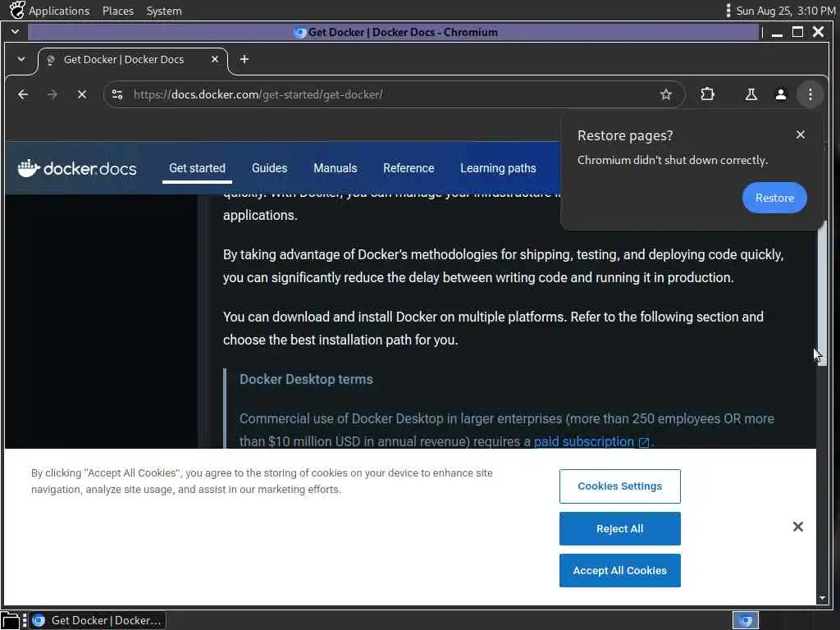This screenshot has height=630, width=840.
Task: Open the Reference tab
Action: (409, 168)
